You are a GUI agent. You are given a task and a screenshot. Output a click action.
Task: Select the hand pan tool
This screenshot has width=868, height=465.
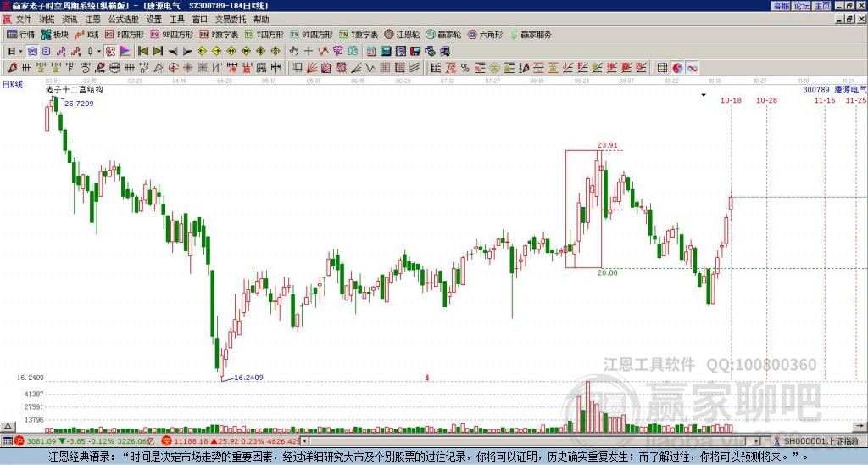coord(293,52)
